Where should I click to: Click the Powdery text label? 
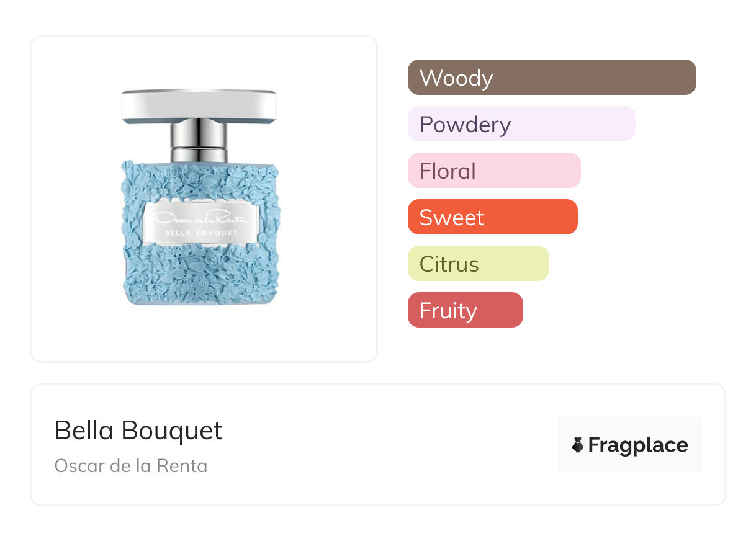coord(465,125)
